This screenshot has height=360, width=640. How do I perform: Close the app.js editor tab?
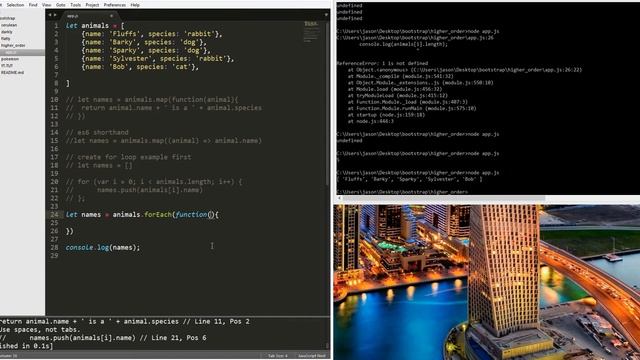tap(111, 16)
